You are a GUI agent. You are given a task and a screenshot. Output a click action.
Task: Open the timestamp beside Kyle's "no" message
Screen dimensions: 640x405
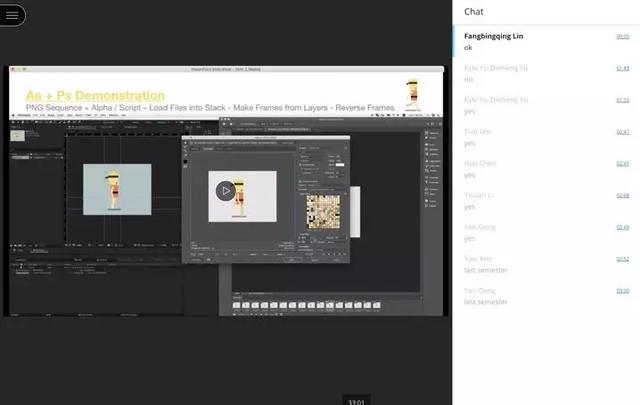pos(622,69)
